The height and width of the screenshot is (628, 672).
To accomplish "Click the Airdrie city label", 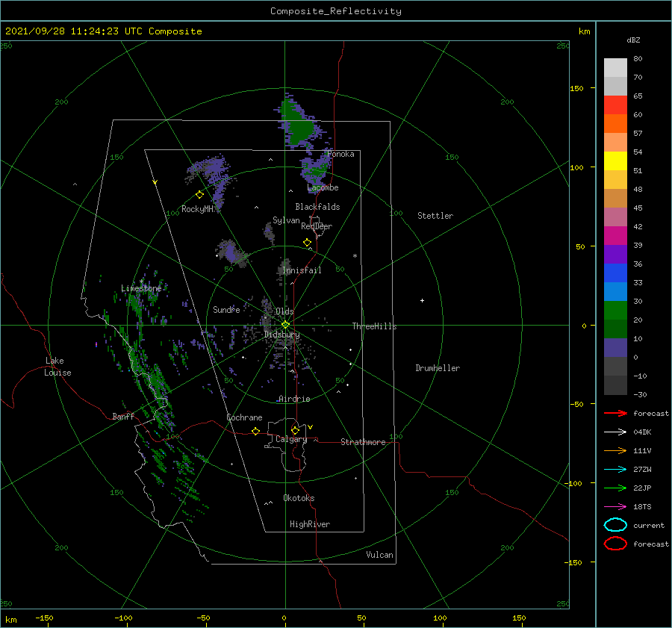I will (x=294, y=399).
